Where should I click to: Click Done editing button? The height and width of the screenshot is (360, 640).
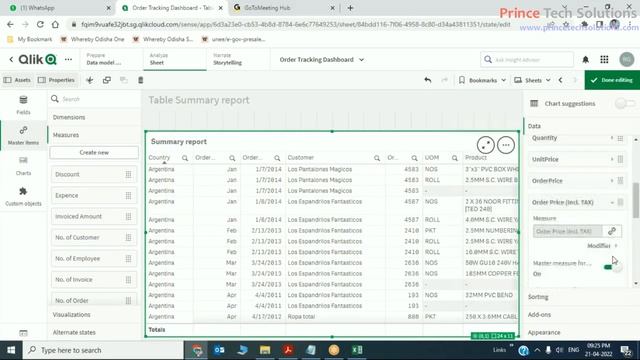tap(611, 80)
